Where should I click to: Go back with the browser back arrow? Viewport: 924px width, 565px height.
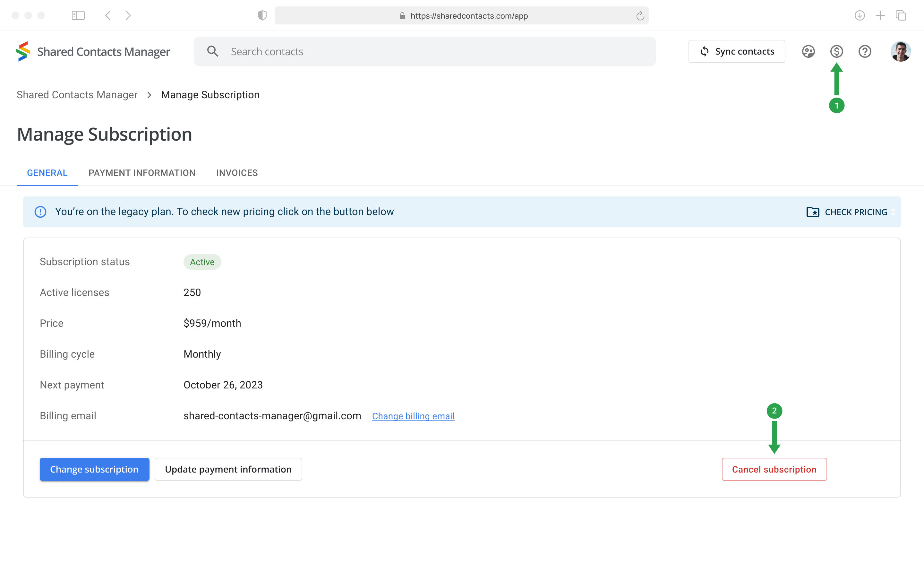108,15
